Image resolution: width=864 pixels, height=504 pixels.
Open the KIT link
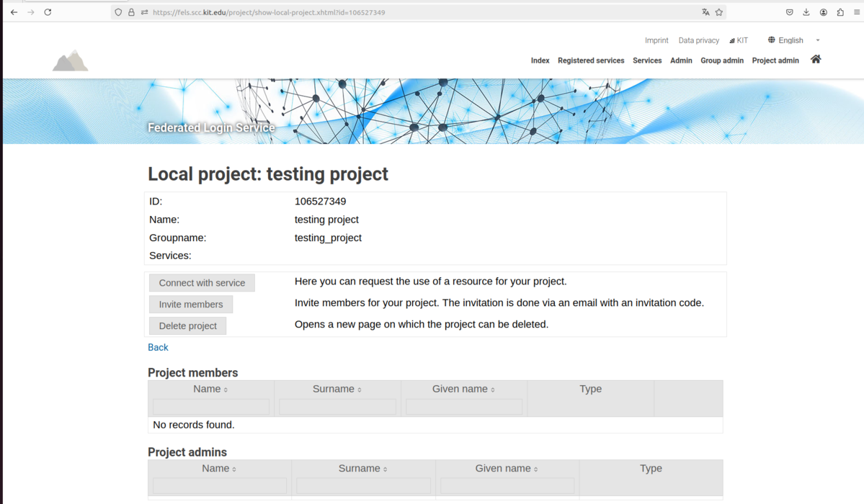[x=739, y=40]
